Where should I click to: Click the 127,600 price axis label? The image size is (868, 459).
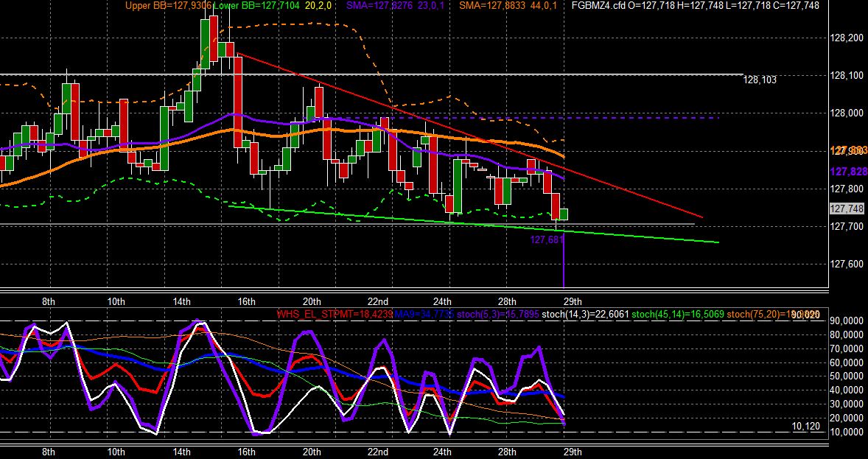tap(847, 264)
